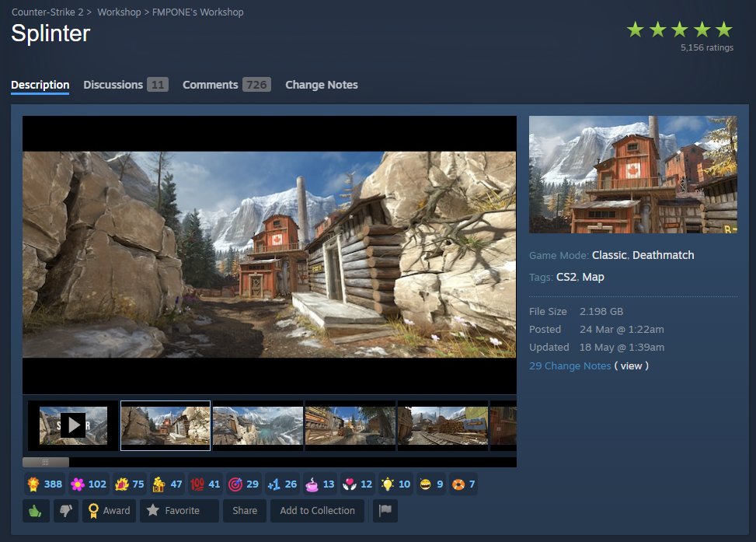The height and width of the screenshot is (542, 756).
Task: Select the 100 award with 41
Action: [x=205, y=484]
